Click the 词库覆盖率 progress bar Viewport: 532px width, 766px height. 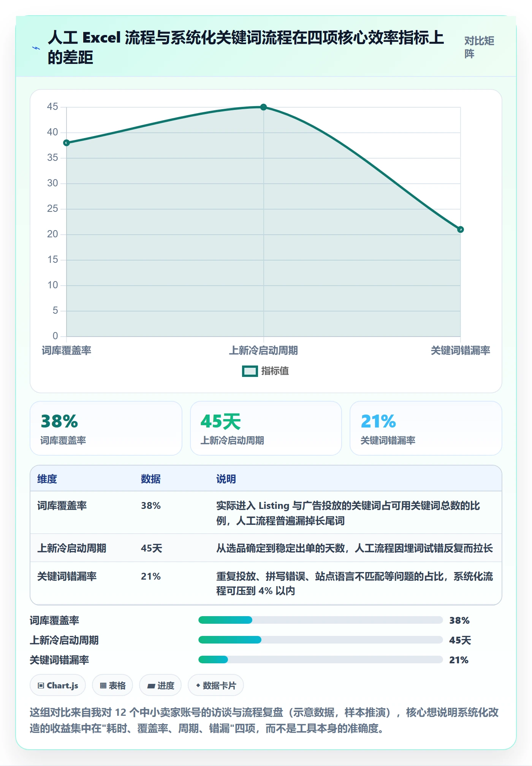click(x=321, y=620)
